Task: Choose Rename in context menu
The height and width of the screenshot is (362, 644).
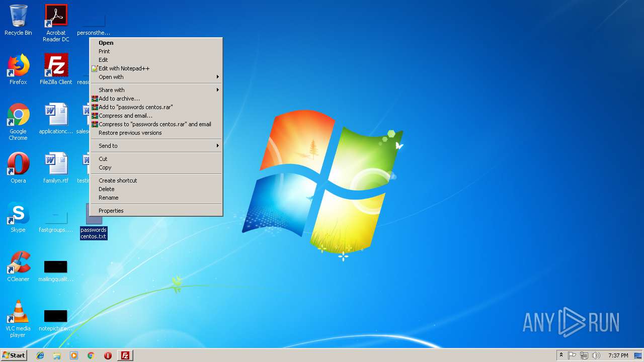Action: (156, 198)
